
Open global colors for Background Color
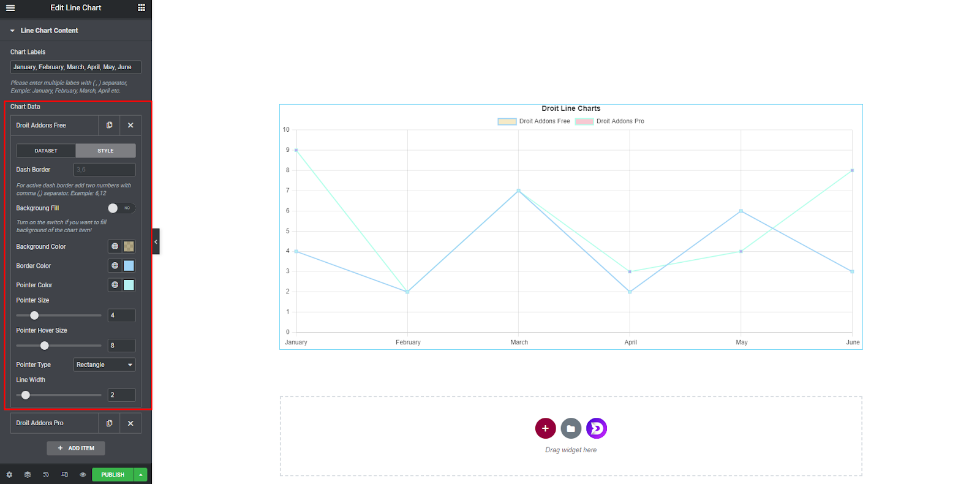[115, 246]
